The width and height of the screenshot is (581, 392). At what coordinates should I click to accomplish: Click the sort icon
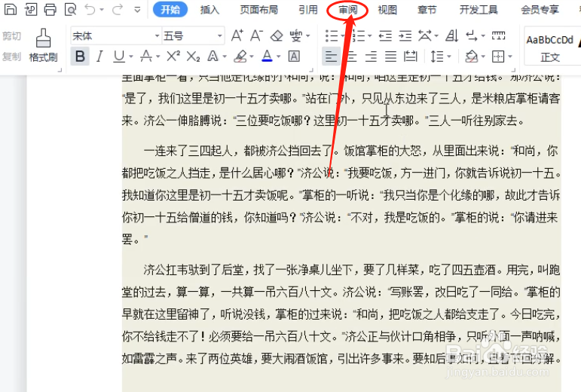pyautogui.click(x=451, y=36)
